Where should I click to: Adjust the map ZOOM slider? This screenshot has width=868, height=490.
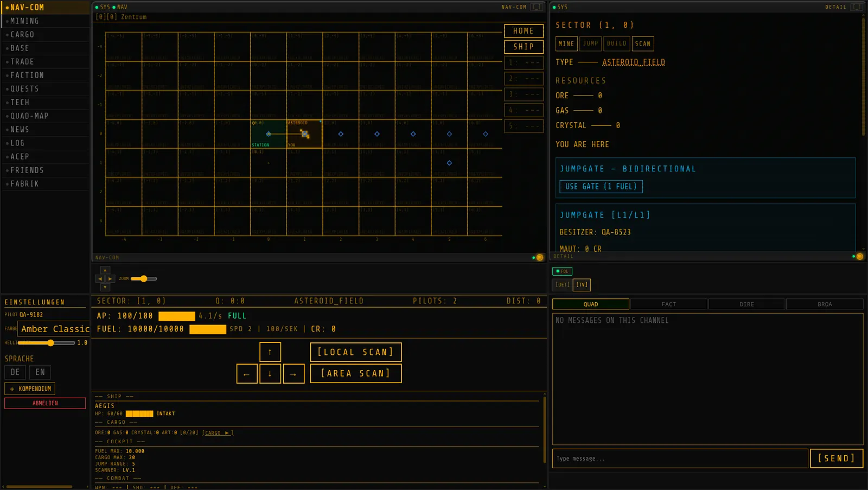tap(144, 279)
